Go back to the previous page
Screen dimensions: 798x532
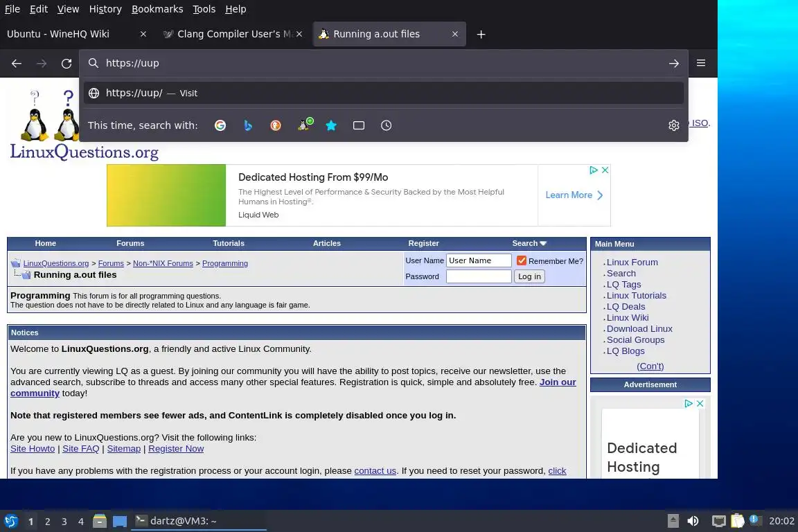point(17,63)
